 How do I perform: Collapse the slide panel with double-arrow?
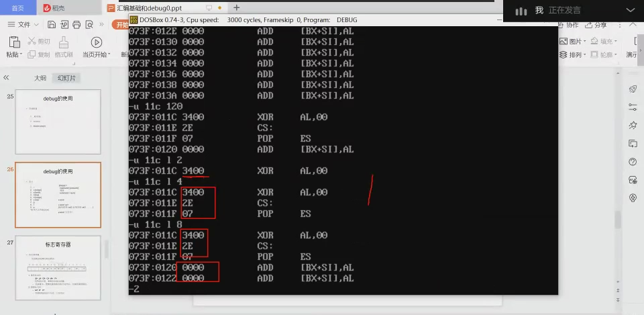tap(6, 78)
